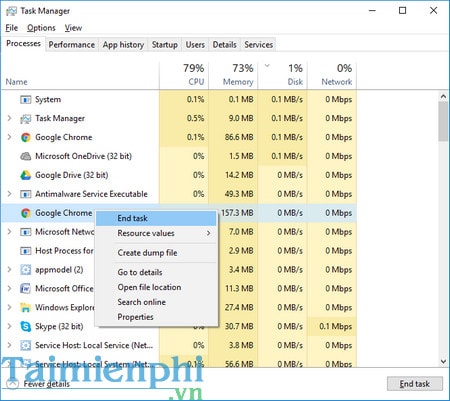
Task: Switch to the Users tab
Action: (195, 45)
